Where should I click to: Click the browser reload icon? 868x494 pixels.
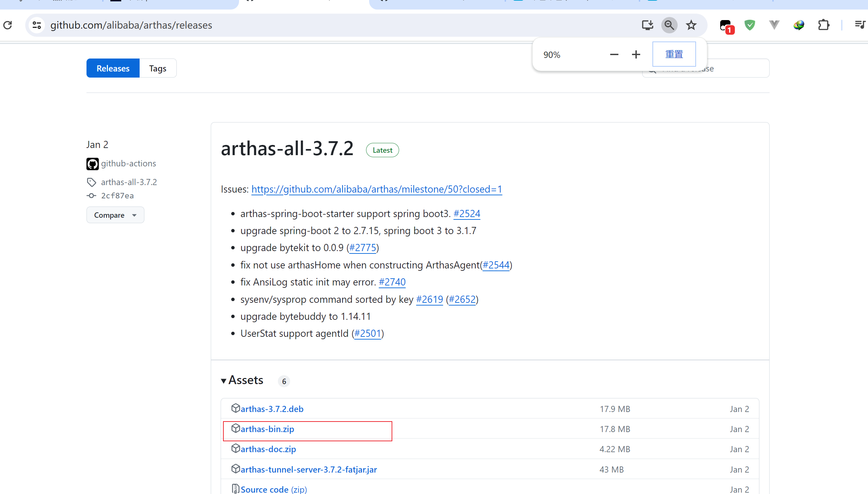coord(7,25)
